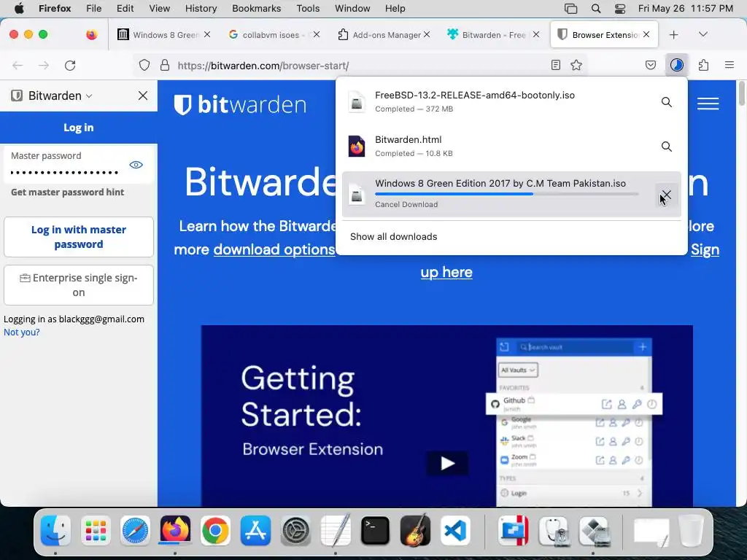
Task: Switch to Add-ons Manager tab
Action: [x=384, y=35]
